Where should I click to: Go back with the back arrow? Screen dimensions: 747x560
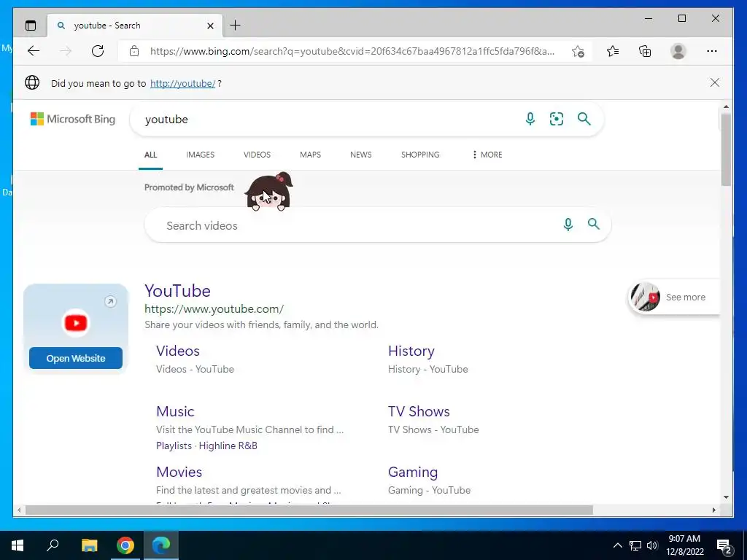click(34, 51)
